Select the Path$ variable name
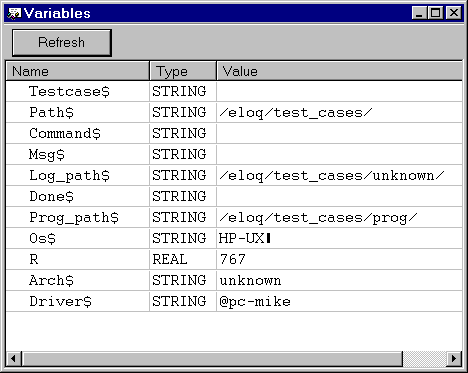This screenshot has height=373, width=468. coord(51,112)
